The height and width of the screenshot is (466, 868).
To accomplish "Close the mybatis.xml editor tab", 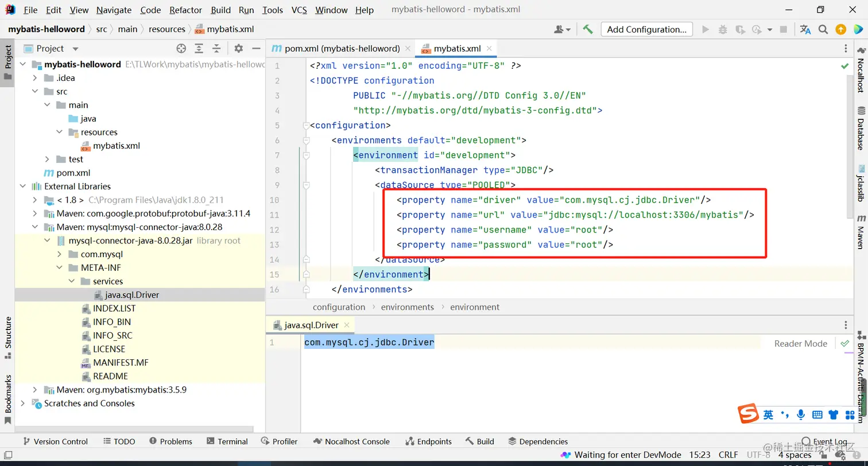I will click(x=490, y=49).
